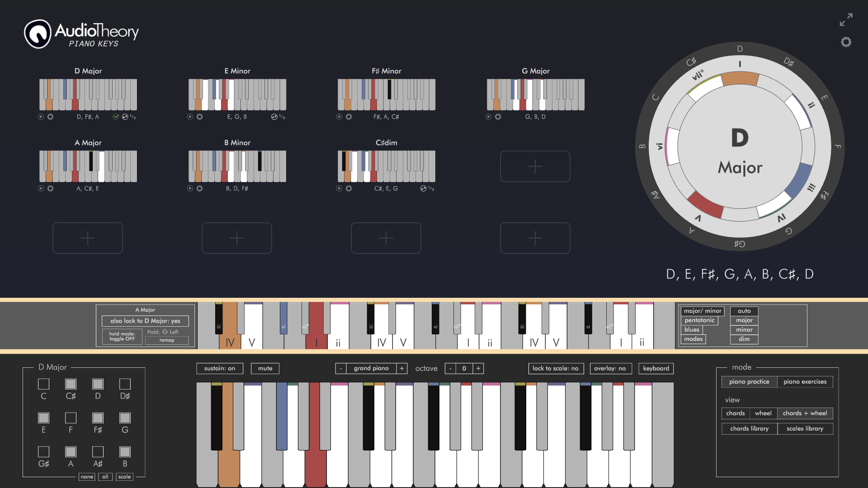Toggle lock to scale setting
The image size is (868, 488).
coord(554,368)
